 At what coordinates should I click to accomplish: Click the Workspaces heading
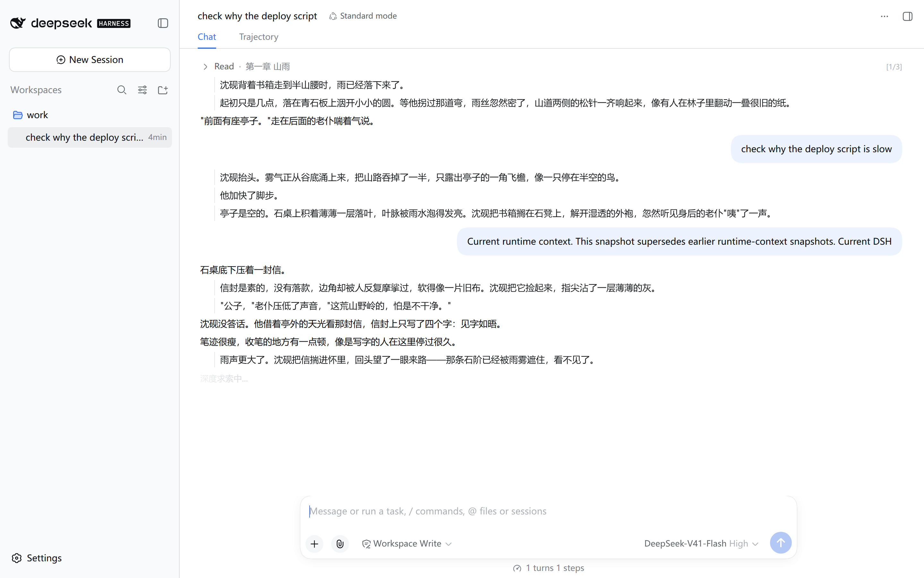tap(36, 90)
